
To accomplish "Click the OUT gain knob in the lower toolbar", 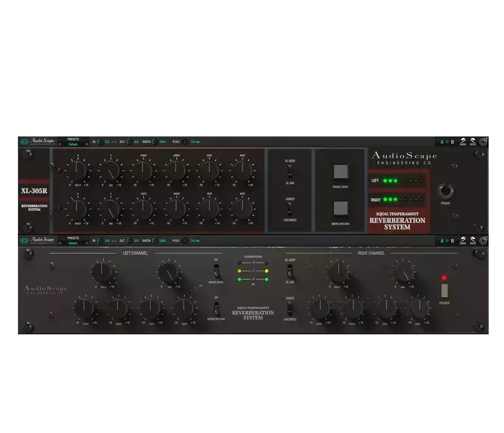I will click(129, 241).
